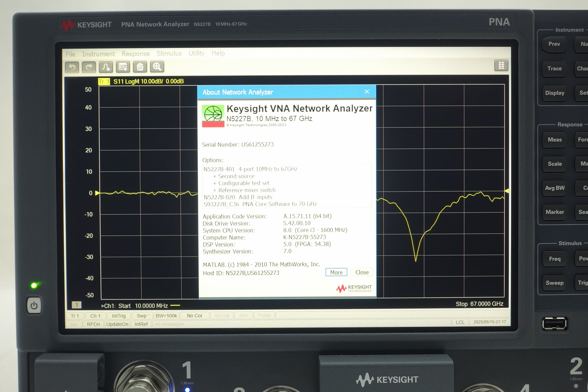This screenshot has height=392, width=588.
Task: Click the Undo arrow toolbar icon
Action: 72,67
